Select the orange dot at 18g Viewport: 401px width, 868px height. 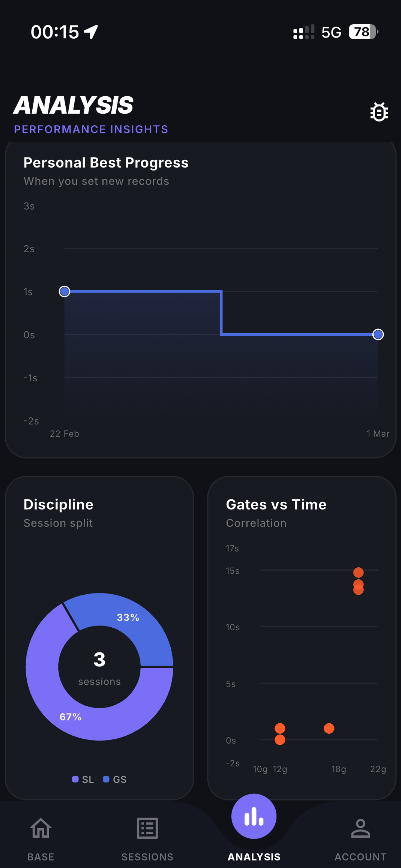(329, 728)
